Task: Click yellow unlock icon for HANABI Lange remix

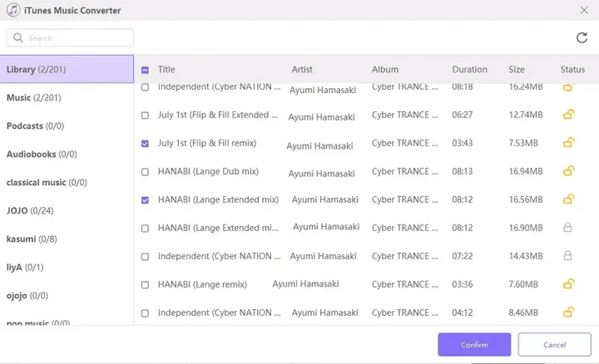Action: [x=569, y=284]
